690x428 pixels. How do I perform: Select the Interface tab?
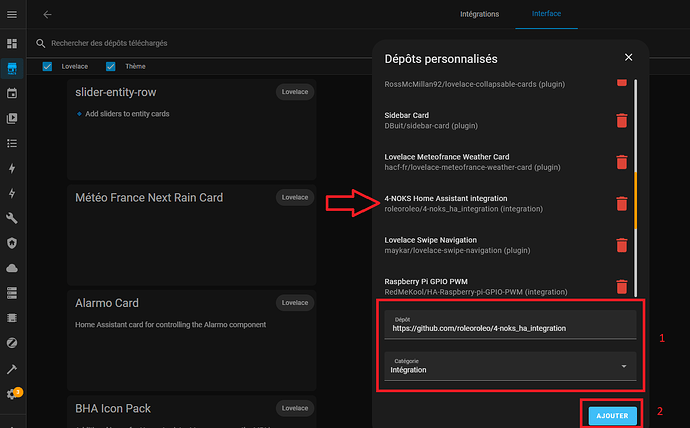(x=546, y=15)
